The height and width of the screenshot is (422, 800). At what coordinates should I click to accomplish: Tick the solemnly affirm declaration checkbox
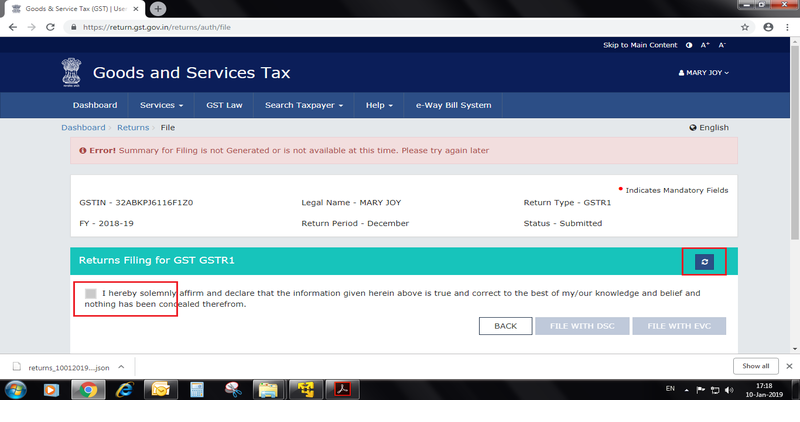coord(91,294)
